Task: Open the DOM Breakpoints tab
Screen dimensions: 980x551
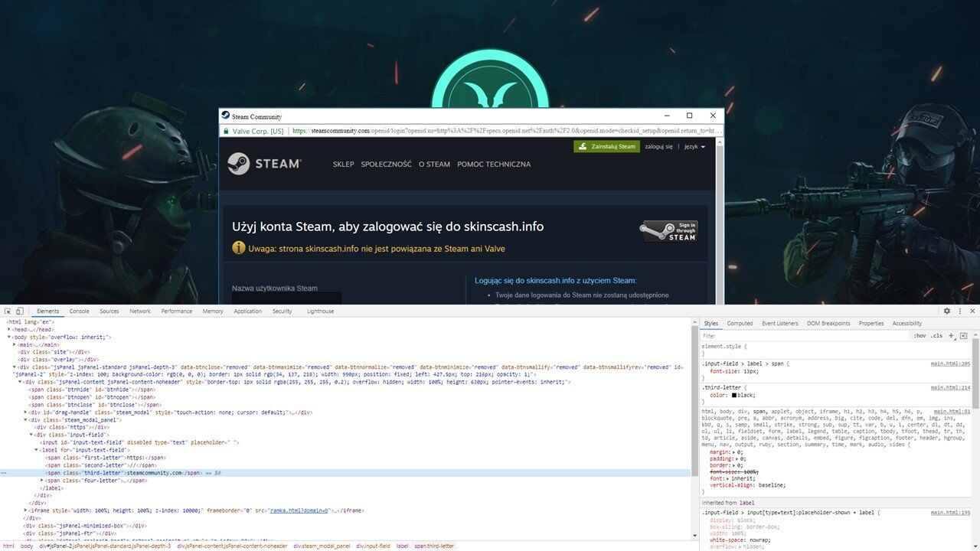Action: [x=828, y=324]
